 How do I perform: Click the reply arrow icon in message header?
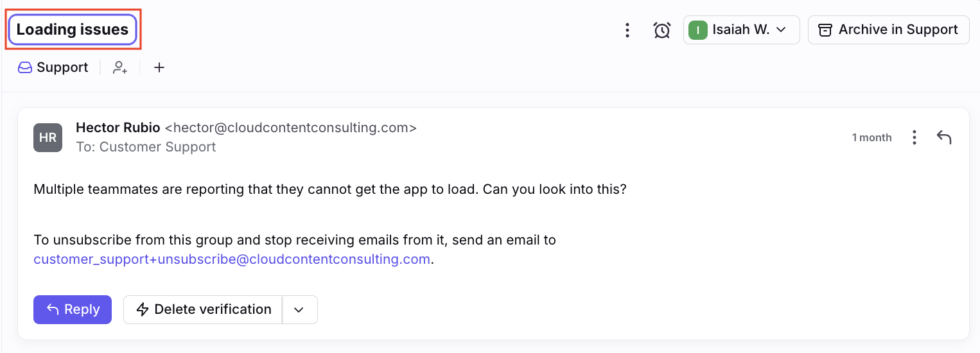[x=943, y=137]
